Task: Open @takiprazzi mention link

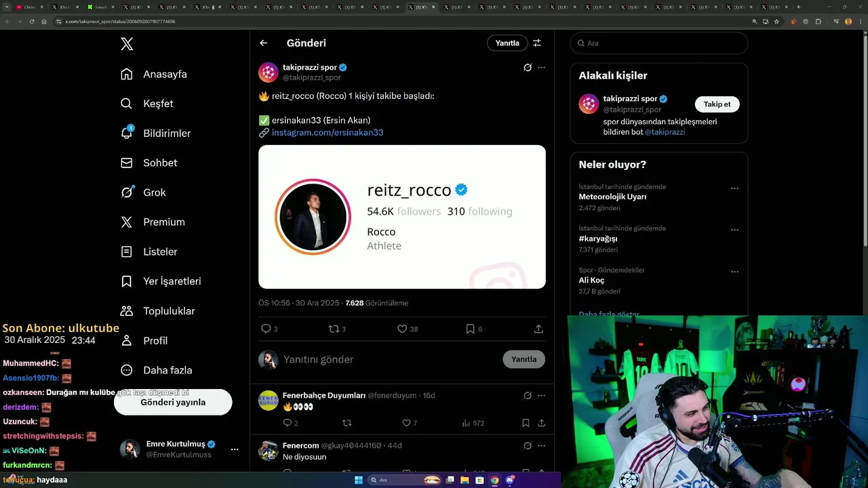Action: click(665, 132)
